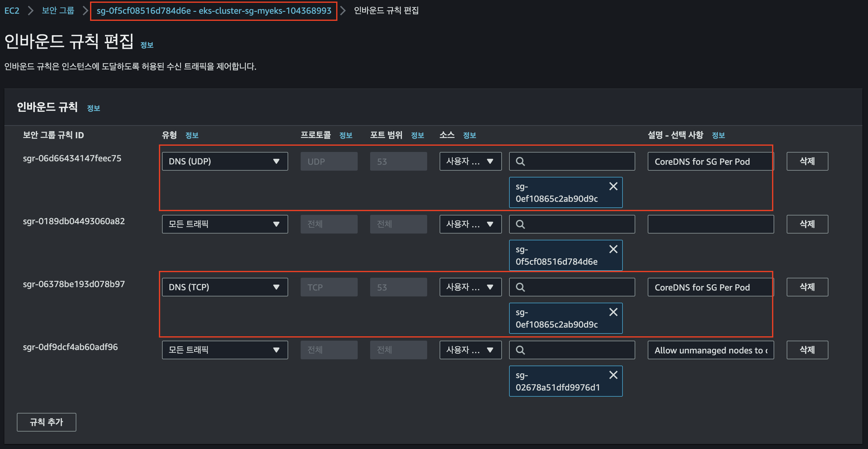This screenshot has width=868, height=449.
Task: Click 규칙 추가 button
Action: point(46,422)
